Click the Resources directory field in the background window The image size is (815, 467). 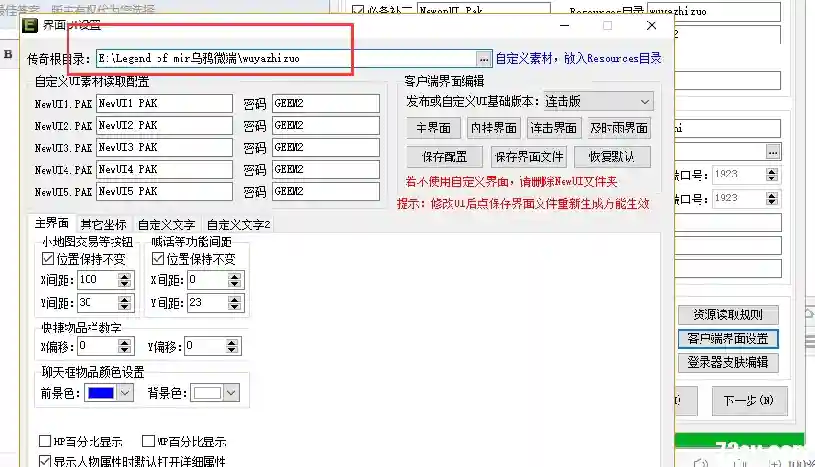[714, 11]
